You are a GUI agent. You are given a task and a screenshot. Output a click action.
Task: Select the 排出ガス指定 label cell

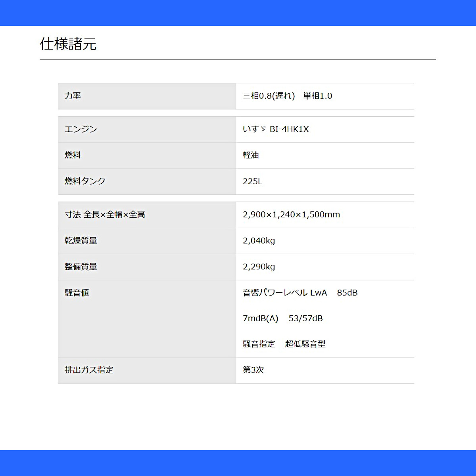(147, 370)
